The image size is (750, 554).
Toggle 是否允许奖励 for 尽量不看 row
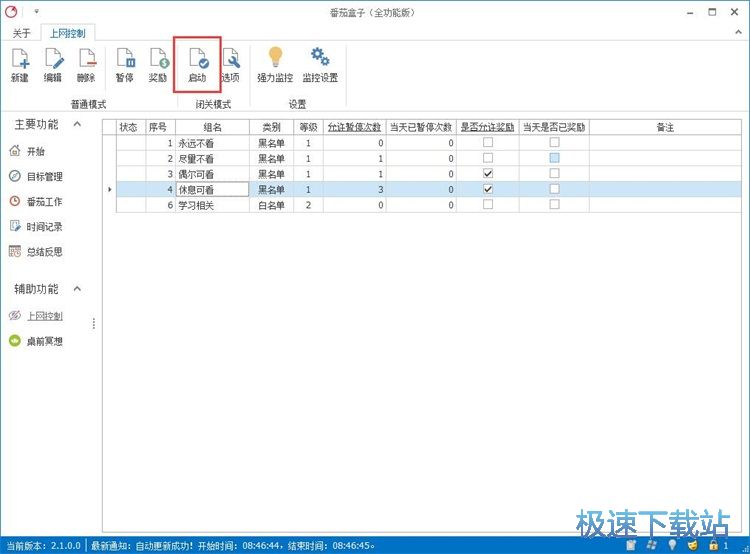coord(488,158)
